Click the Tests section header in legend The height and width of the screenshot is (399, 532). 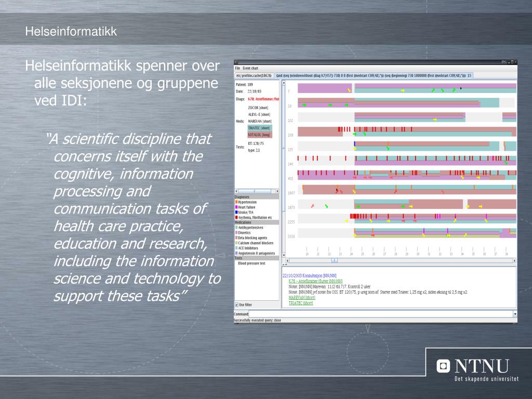coord(257,258)
